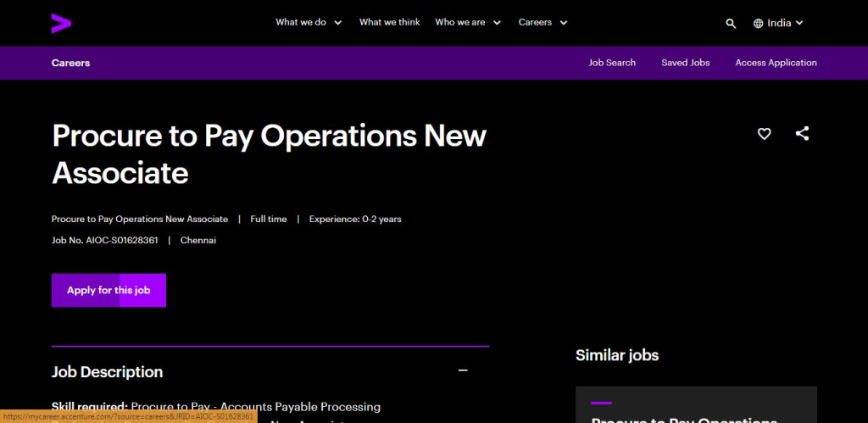Open What we think page
Viewport: 868px width, 423px height.
[390, 22]
